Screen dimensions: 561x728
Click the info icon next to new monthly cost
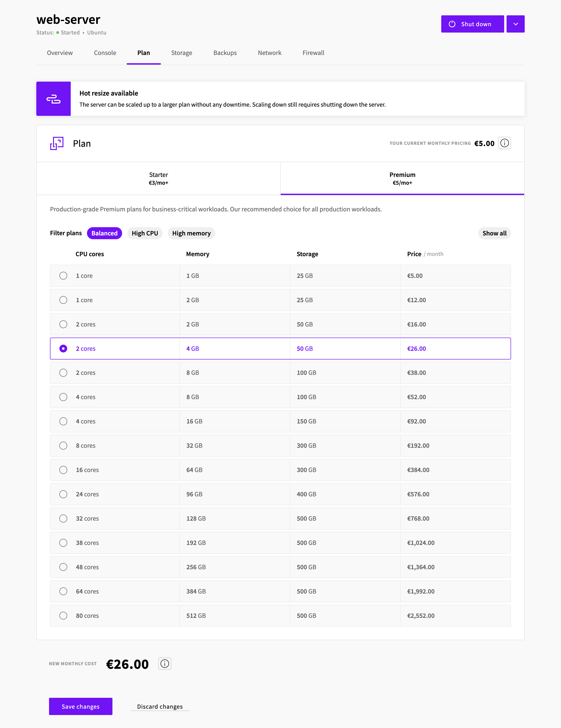pos(165,664)
